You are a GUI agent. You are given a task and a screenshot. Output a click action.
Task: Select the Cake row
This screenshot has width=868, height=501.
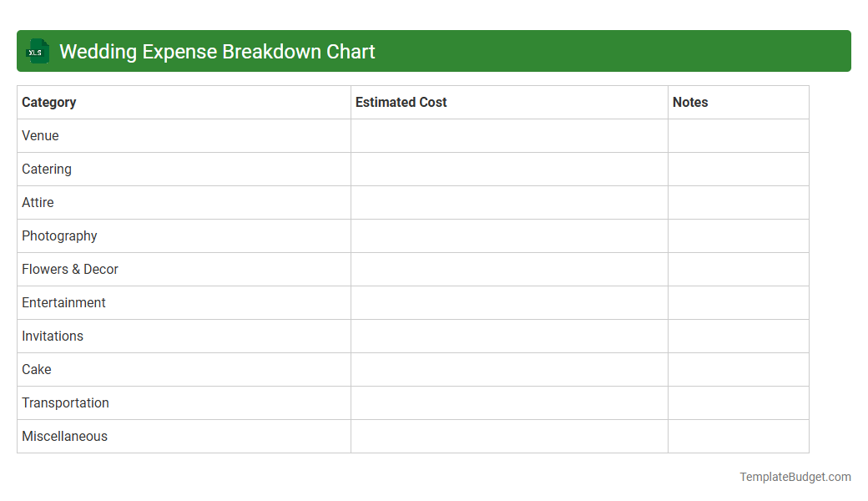point(36,369)
